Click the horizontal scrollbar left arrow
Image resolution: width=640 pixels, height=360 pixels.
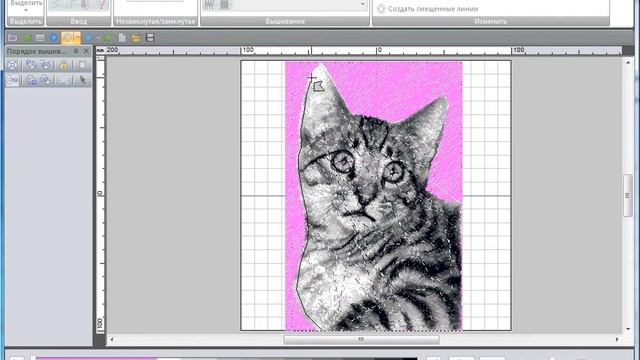112,339
